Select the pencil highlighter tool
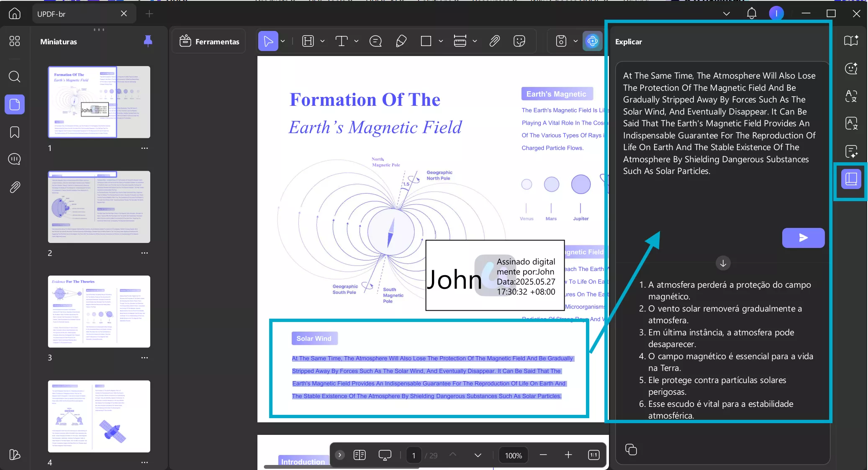Screen dimensions: 868x470 click(401, 41)
